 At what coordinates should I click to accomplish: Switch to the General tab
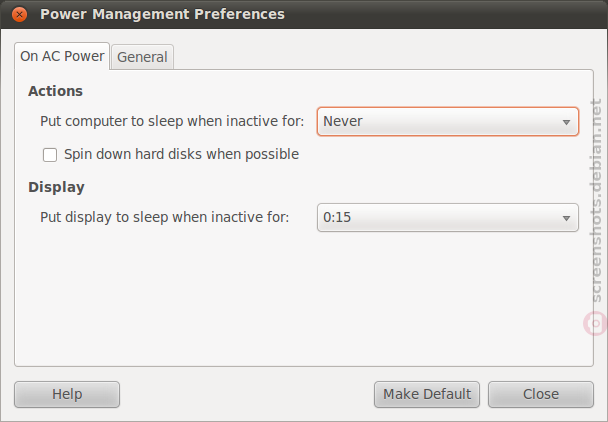coord(142,57)
